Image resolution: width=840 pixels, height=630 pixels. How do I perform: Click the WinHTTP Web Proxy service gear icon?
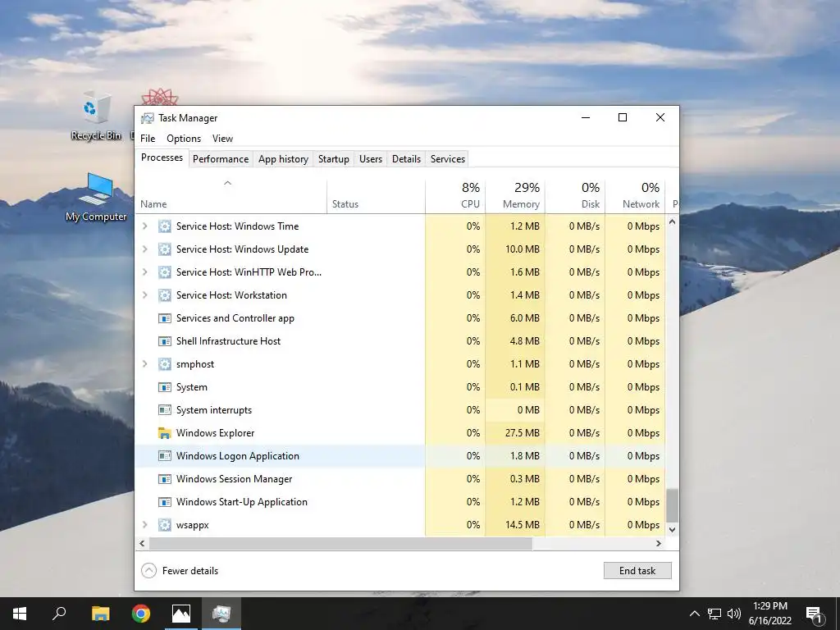pyautogui.click(x=164, y=272)
